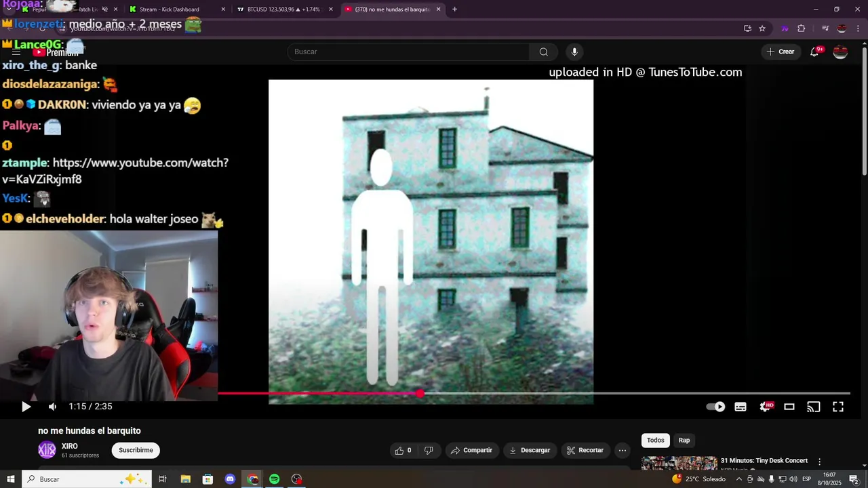Subscribe with the Suscribirme button
This screenshot has width=868, height=488.
coord(136,450)
